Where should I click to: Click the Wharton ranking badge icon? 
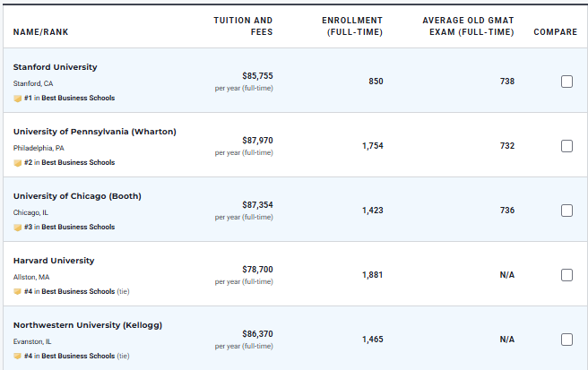click(18, 163)
